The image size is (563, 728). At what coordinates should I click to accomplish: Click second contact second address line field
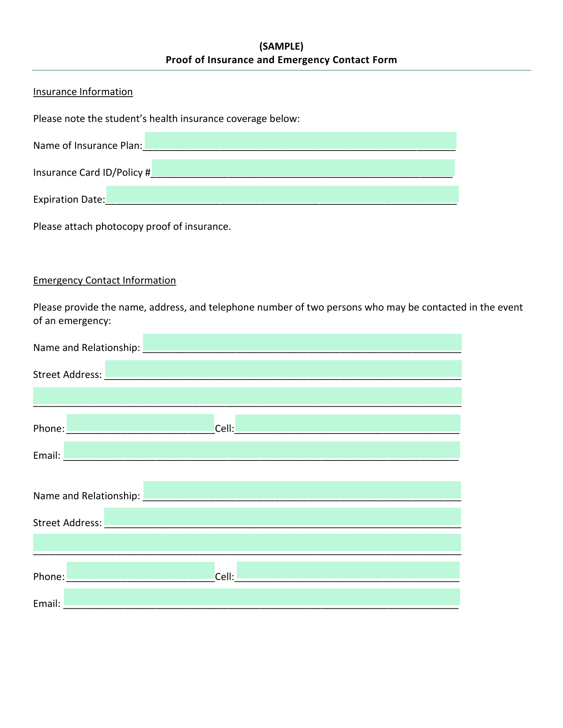247,542
